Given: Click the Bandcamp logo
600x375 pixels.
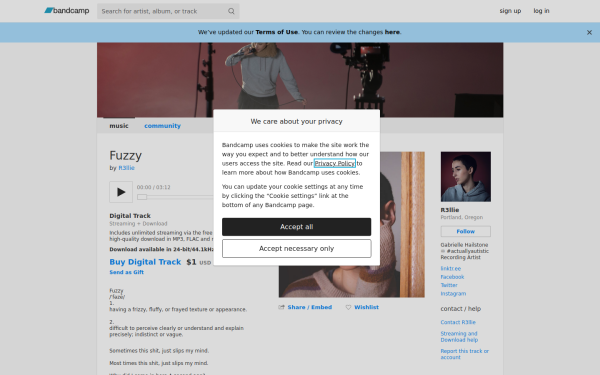Looking at the screenshot, I should (x=67, y=11).
